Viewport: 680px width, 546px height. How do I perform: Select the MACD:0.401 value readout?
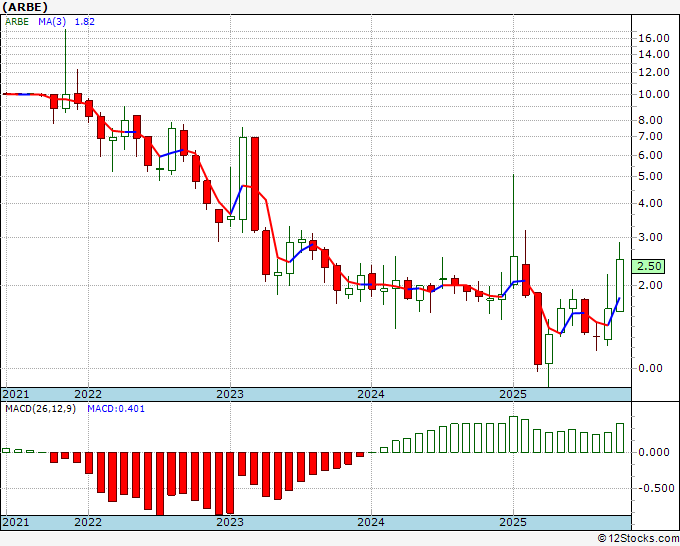tap(116, 409)
